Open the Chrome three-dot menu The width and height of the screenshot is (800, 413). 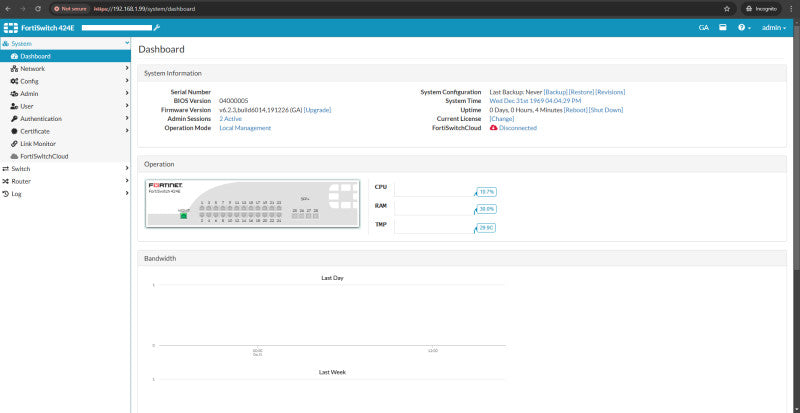pos(791,9)
